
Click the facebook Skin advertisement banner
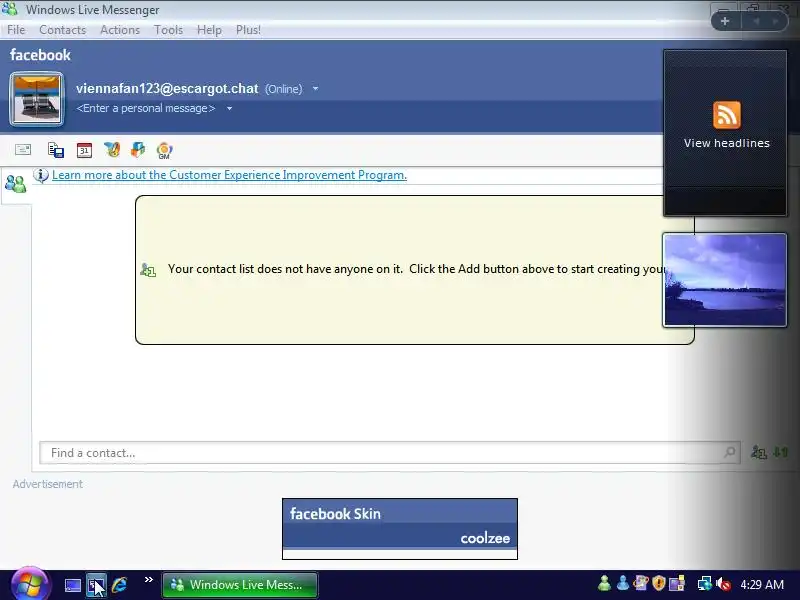tap(400, 529)
